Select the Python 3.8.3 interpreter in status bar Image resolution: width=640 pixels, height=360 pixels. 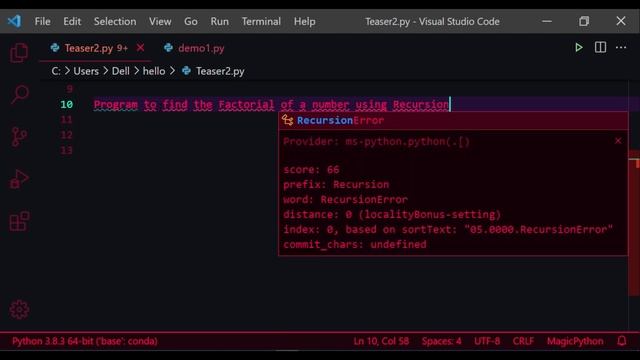coord(84,341)
